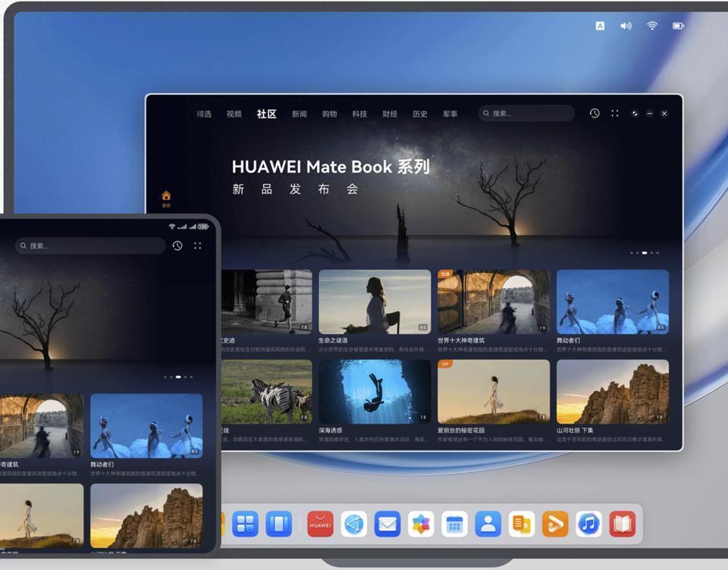The image size is (728, 570).
Task: Open the Gallery colorful flower app in dock
Action: point(421,524)
